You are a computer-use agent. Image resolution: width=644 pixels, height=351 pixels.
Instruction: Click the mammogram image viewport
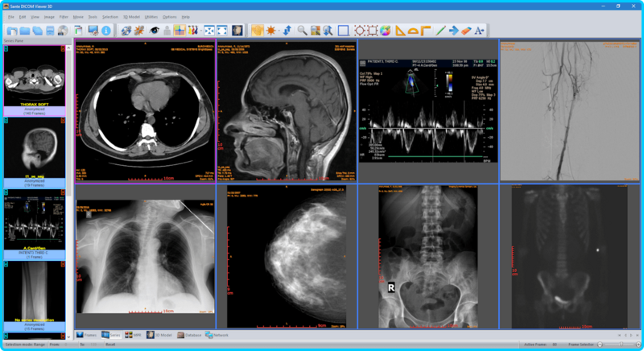tap(287, 257)
